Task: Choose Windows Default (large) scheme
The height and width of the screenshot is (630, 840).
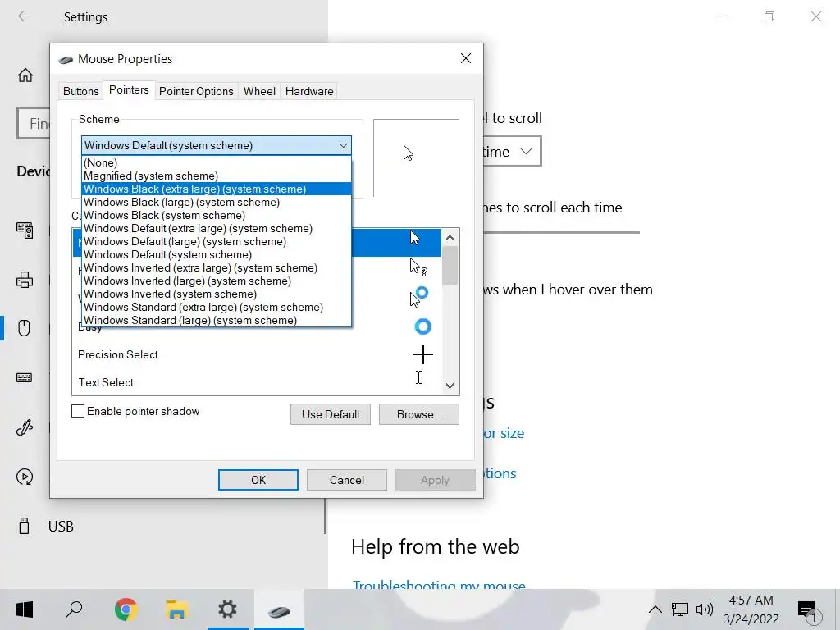Action: coord(217,242)
